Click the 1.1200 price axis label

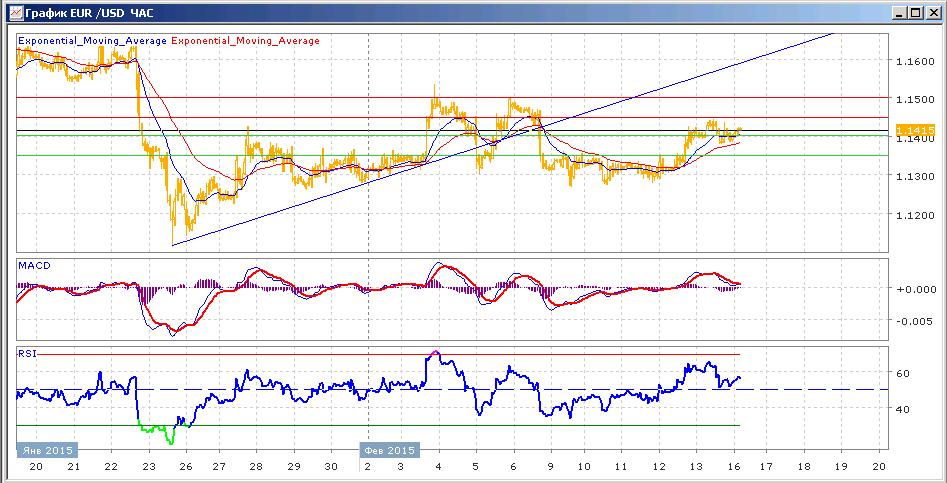[x=916, y=215]
